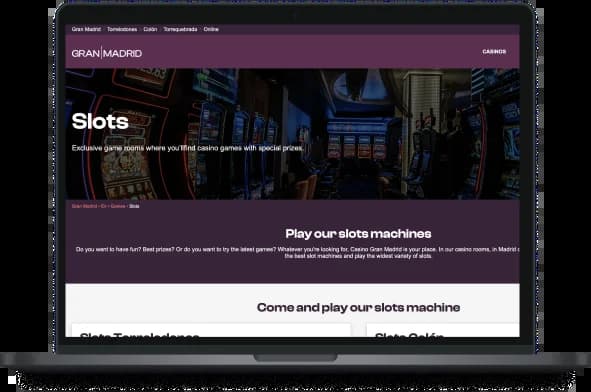Click the GRAN MADRID logo

107,53
